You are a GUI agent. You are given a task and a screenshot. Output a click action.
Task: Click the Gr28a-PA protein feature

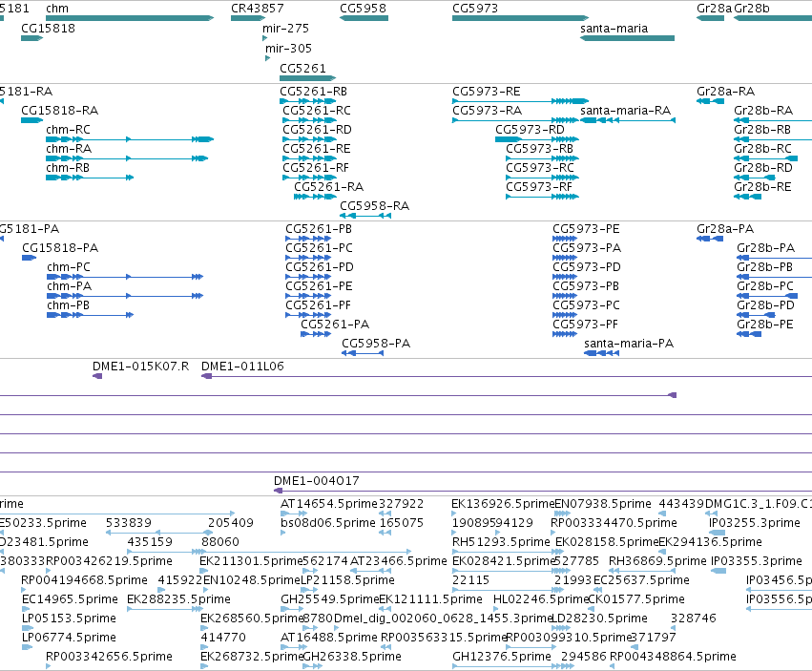coord(710,239)
